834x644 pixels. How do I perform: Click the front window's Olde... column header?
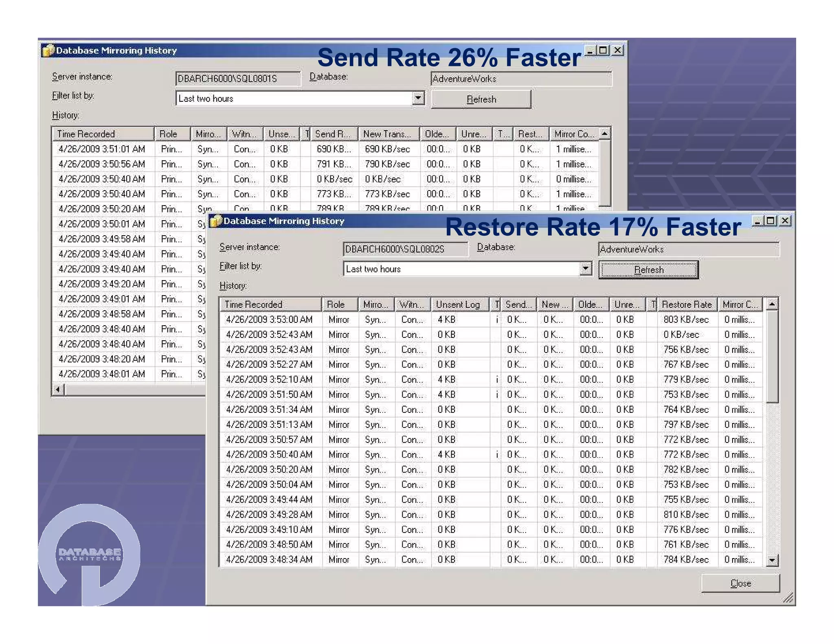pos(591,304)
